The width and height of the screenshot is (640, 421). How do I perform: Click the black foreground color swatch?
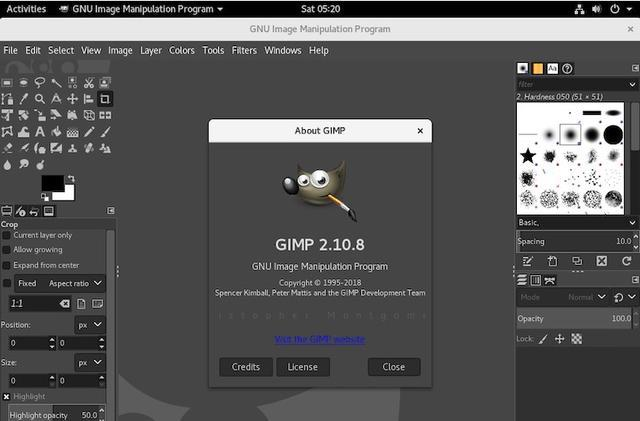pyautogui.click(x=52, y=183)
